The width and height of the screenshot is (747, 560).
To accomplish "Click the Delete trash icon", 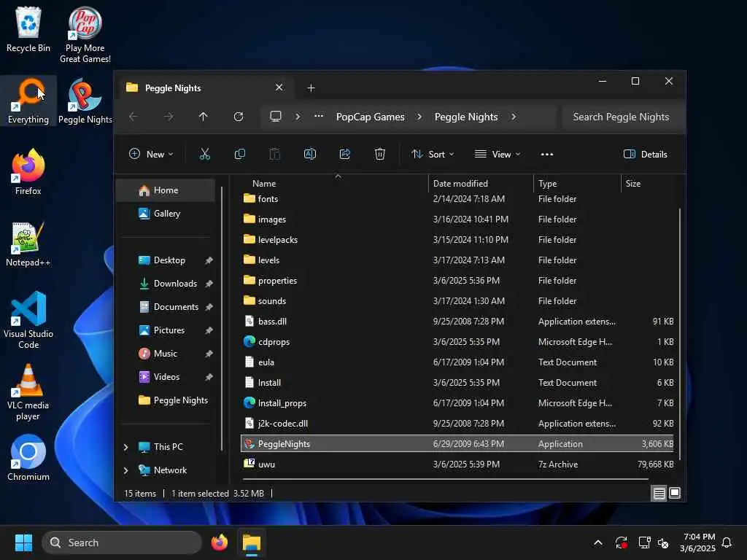I will click(379, 154).
